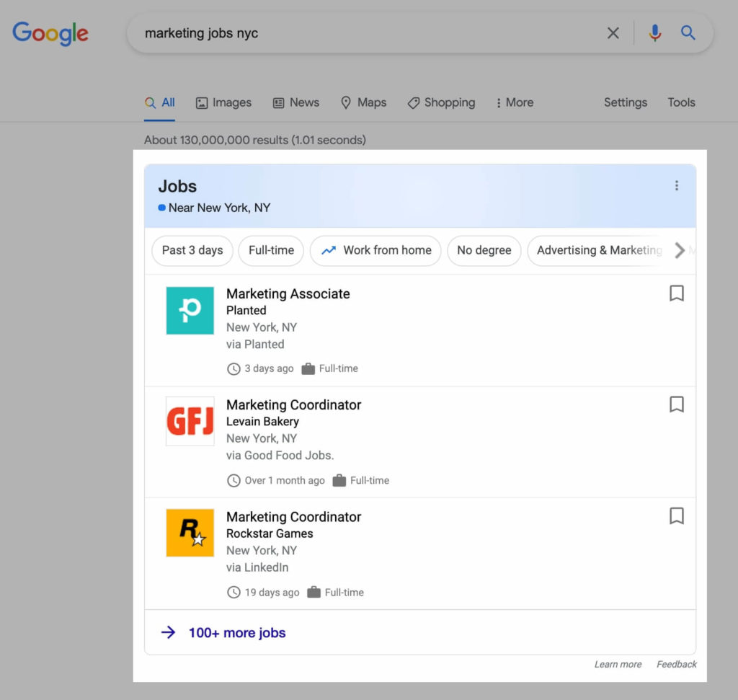Open the Learn more link
The width and height of the screenshot is (738, 700).
pyautogui.click(x=618, y=664)
